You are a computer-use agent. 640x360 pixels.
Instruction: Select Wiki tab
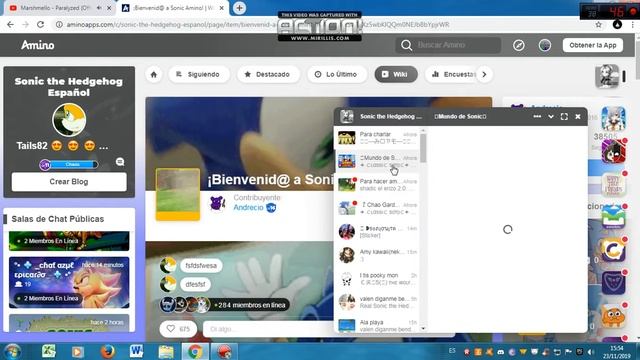click(396, 74)
